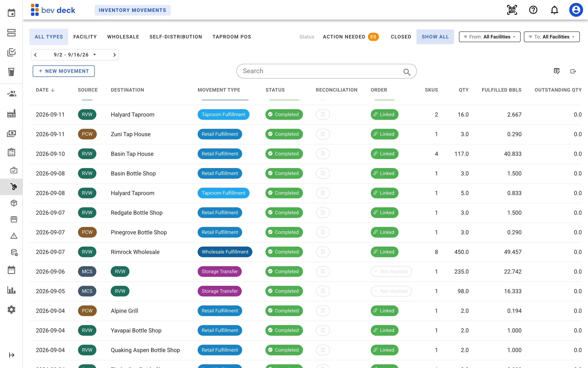Open the To All Facilities dropdown
Screen dimensions: 588x368
click(551, 37)
